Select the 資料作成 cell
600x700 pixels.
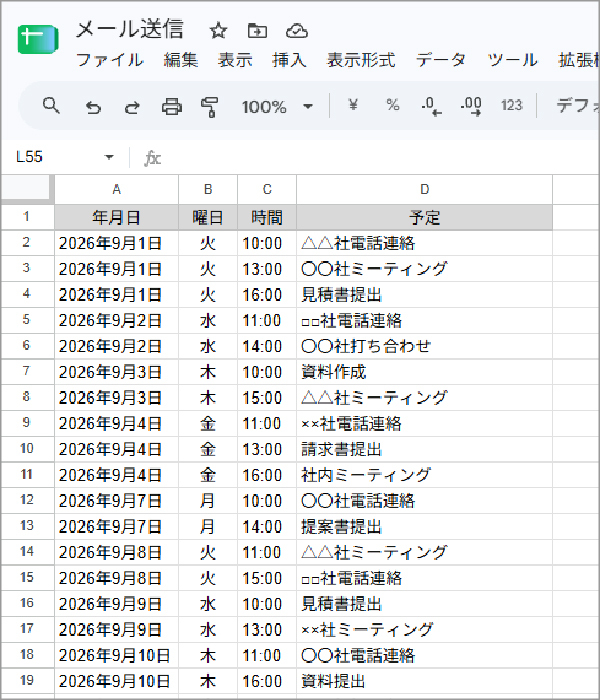point(425,372)
